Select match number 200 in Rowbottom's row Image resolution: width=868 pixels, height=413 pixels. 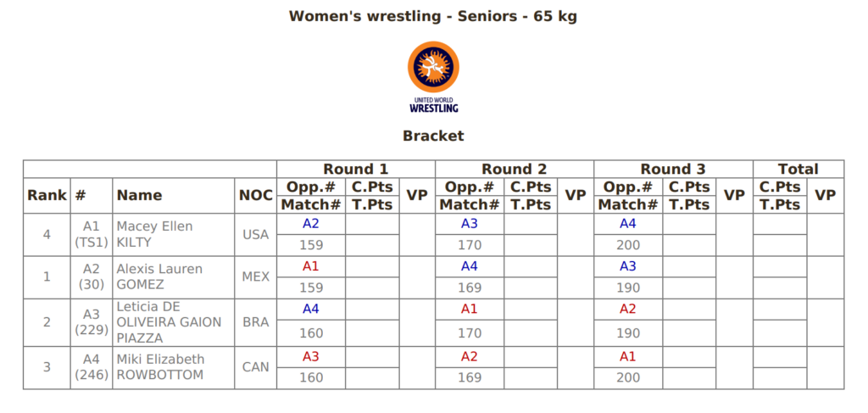point(628,377)
